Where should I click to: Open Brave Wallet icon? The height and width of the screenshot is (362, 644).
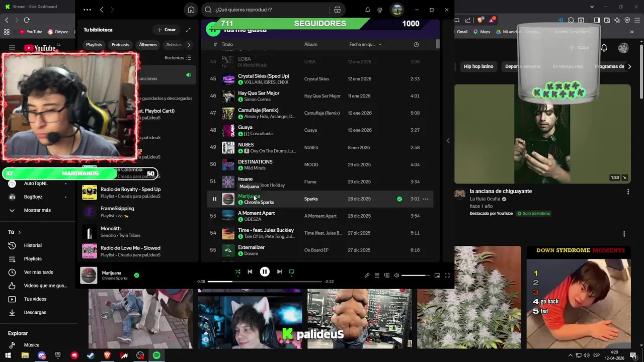tap(607, 20)
